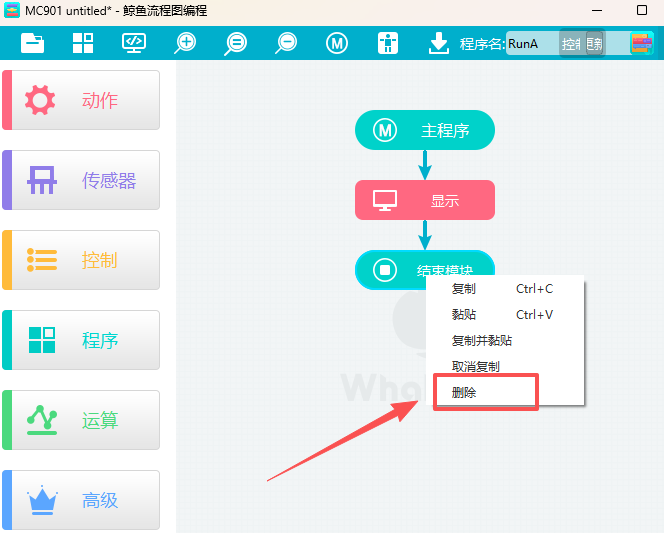The height and width of the screenshot is (533, 664).
Task: Open the 高级 (Advanced) category
Action: (x=82, y=500)
